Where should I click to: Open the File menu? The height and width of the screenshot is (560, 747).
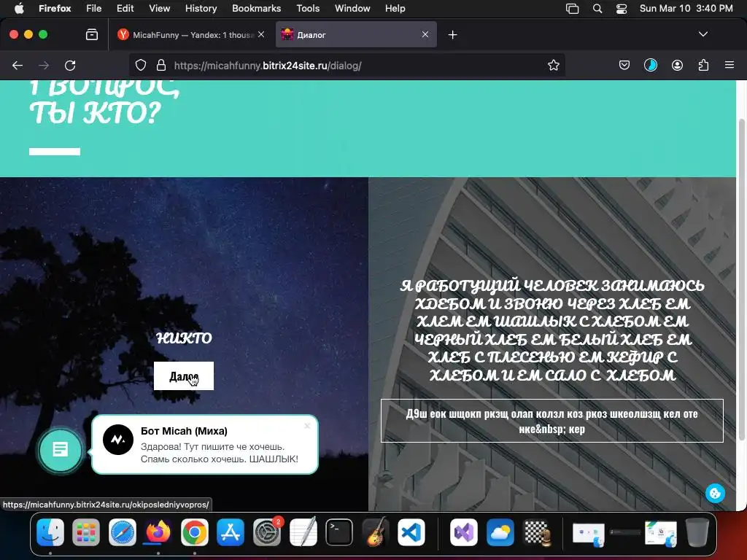[x=94, y=8]
